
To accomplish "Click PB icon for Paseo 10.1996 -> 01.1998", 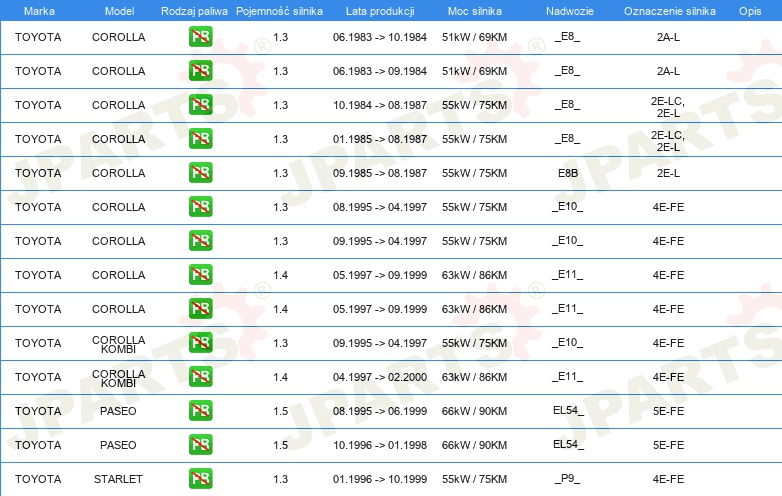I will click(200, 444).
